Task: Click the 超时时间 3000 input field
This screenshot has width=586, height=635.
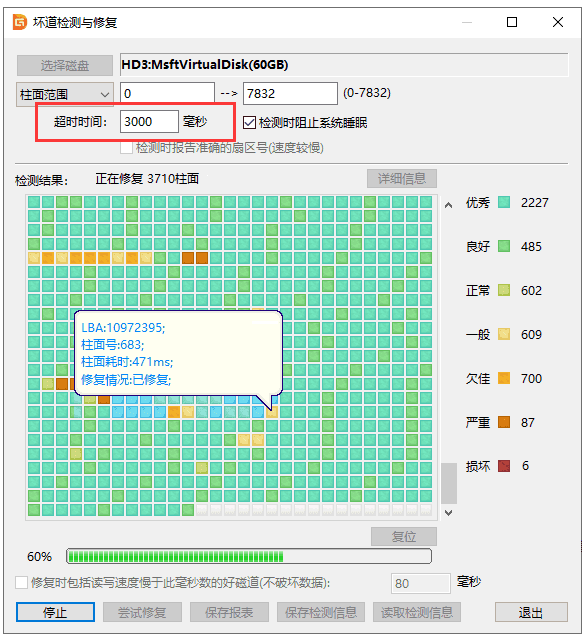Action: (x=149, y=121)
